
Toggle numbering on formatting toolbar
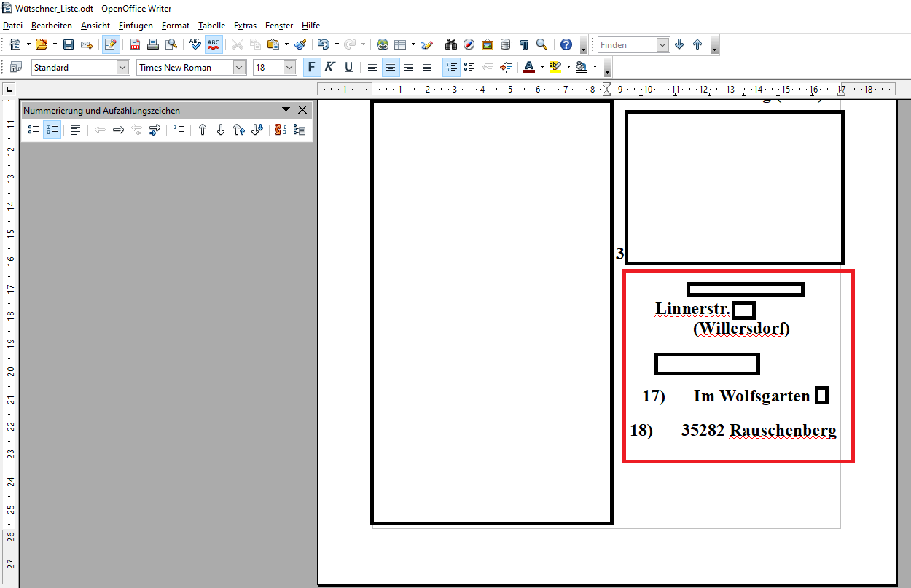(x=452, y=67)
